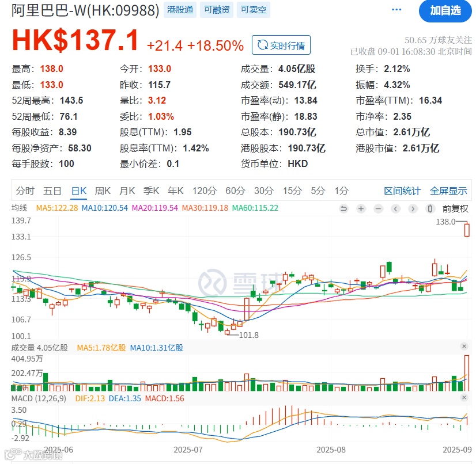
Task: Select the 月K chart tab
Action: (x=127, y=191)
